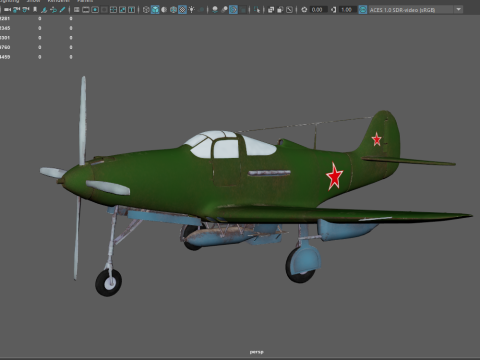The width and height of the screenshot is (480, 360).
Task: Click the persp camera label
Action: point(257,352)
